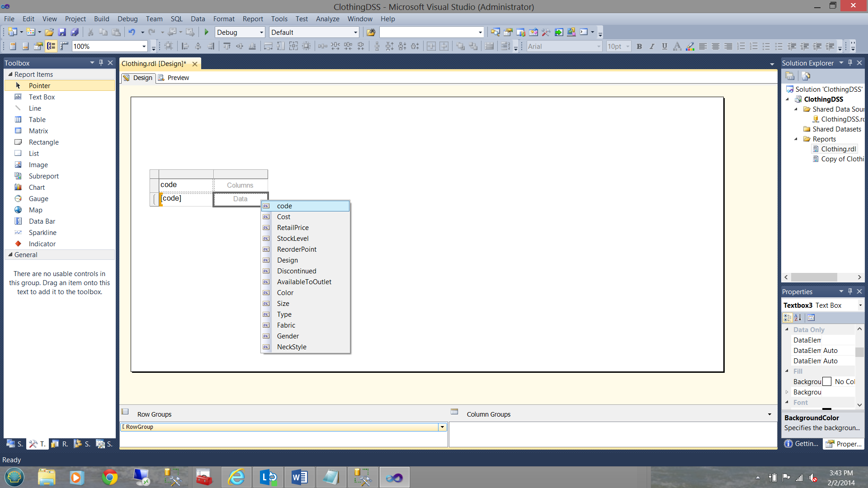This screenshot has height=488, width=868.
Task: Toggle bold formatting button
Action: (x=639, y=46)
